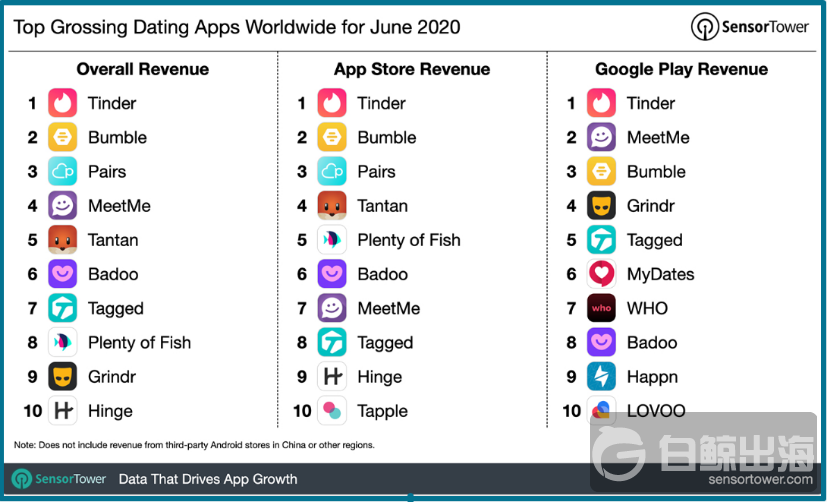Click the Tantan fox icon in Overall Revenue
Viewport: 827px width, 502px height.
point(62,240)
